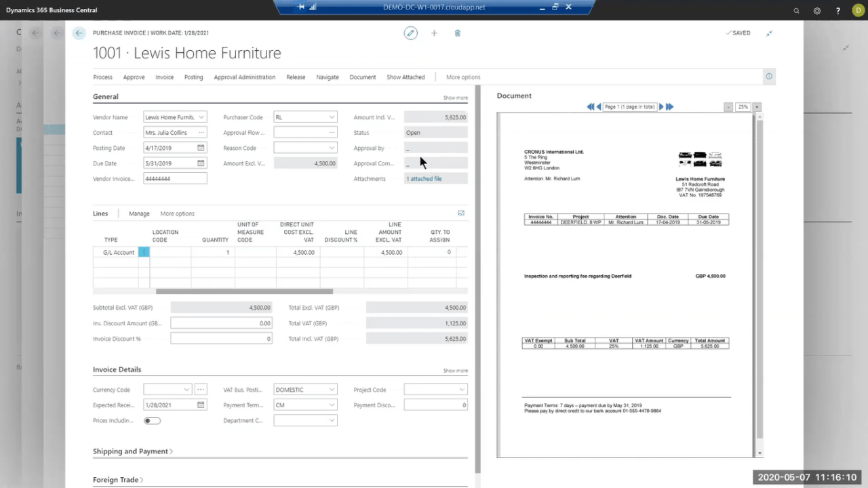Open the Search magnifier in the header

796,10
